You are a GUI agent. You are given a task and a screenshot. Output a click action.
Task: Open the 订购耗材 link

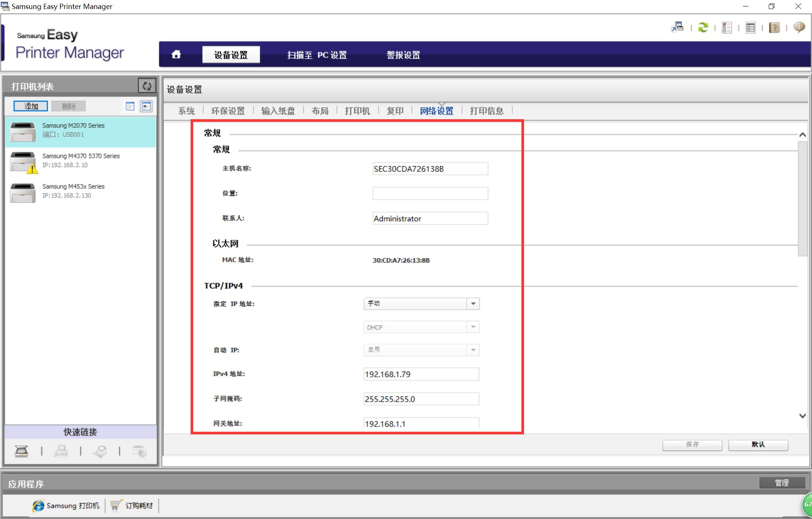[x=139, y=506]
